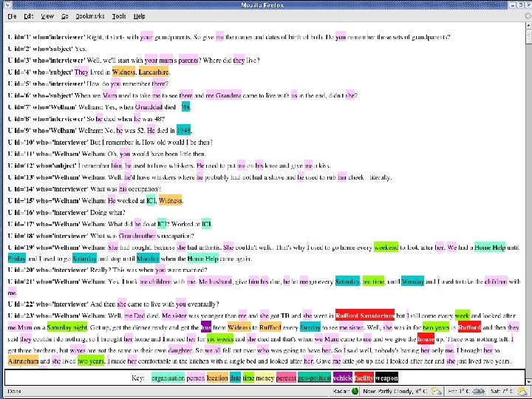
Task: Click the 'money' key swatch
Action: tap(265, 378)
